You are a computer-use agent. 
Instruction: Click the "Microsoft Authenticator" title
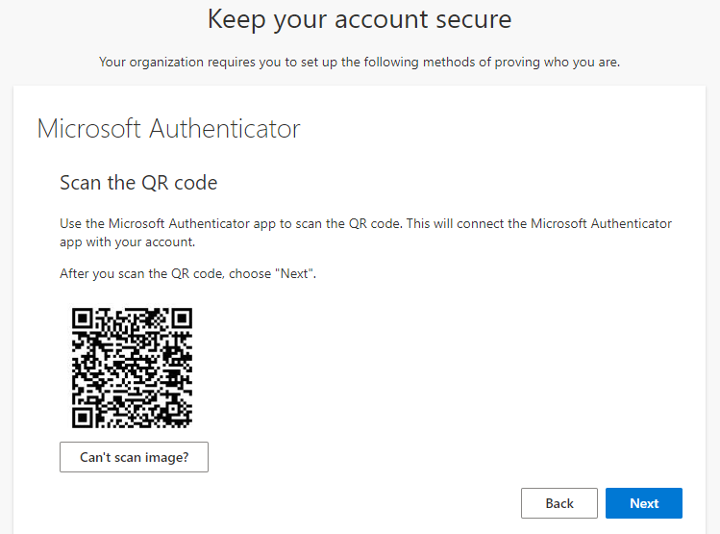click(x=169, y=129)
